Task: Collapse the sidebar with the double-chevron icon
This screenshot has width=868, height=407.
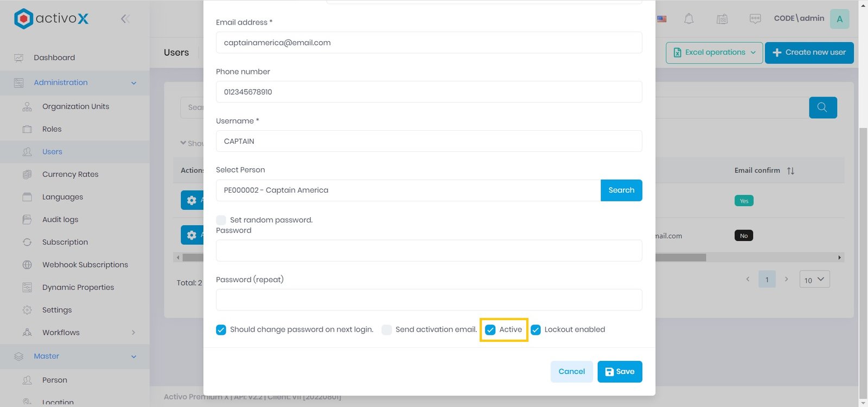Action: point(125,19)
